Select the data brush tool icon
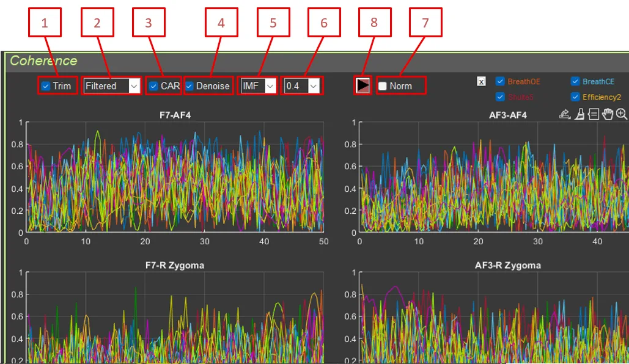 579,114
